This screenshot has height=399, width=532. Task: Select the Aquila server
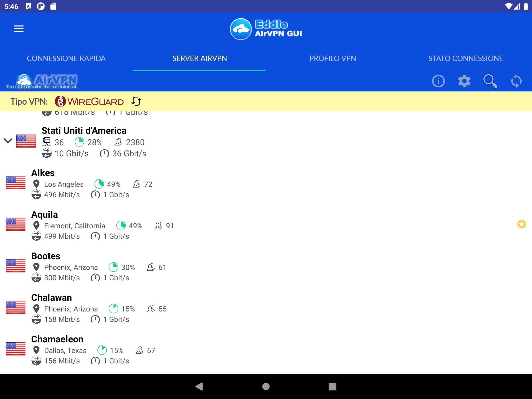coord(266,225)
